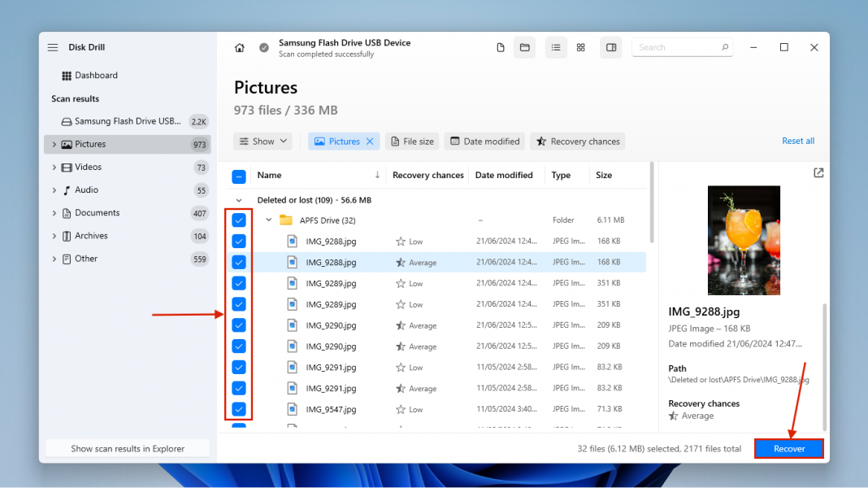Toggle the preview side panel icon
Image resolution: width=868 pixels, height=488 pixels.
click(610, 47)
